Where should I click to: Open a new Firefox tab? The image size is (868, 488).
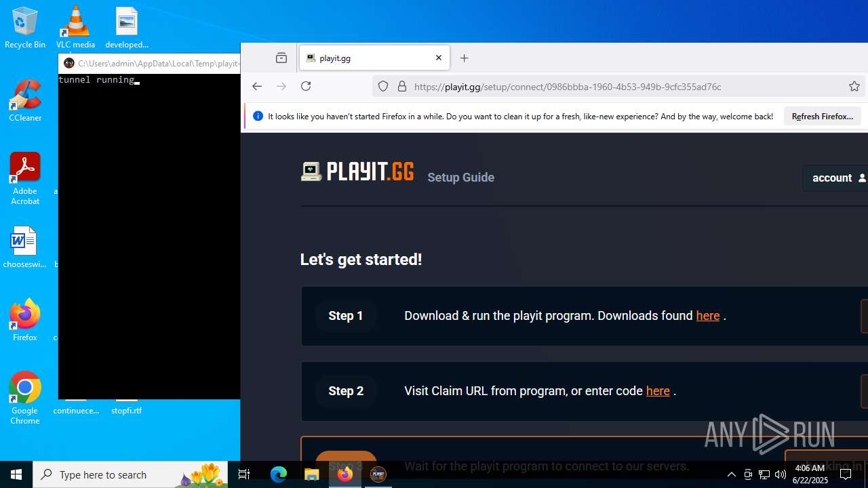[x=464, y=58]
